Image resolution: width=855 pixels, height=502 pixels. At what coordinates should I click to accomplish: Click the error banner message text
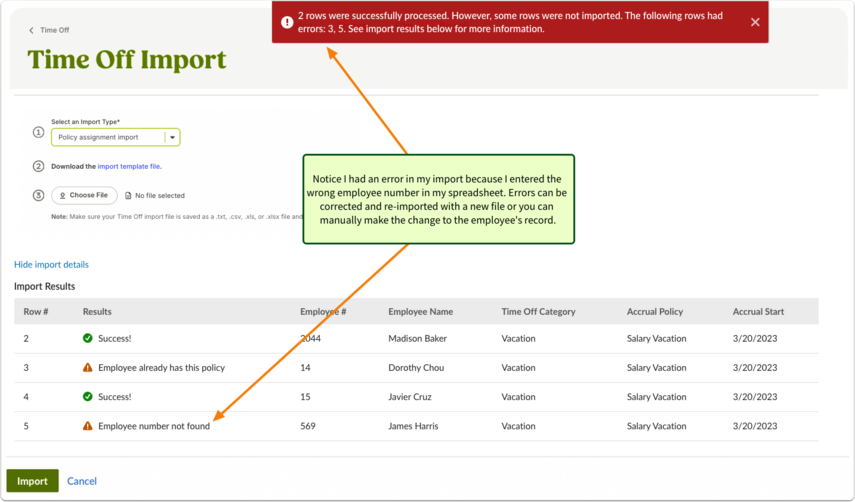click(x=510, y=22)
